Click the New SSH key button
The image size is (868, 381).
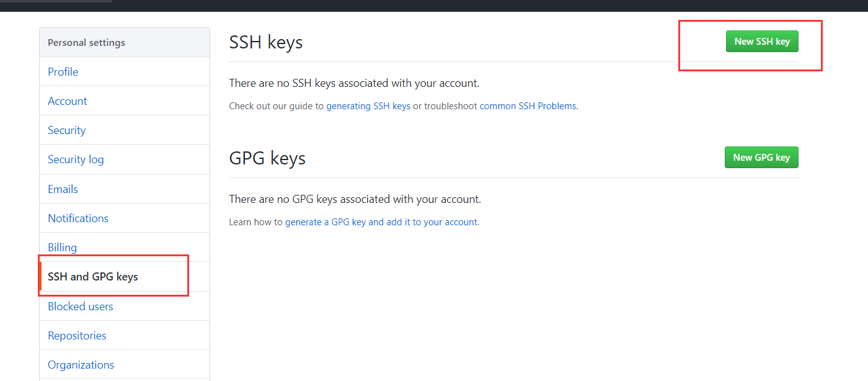[762, 42]
